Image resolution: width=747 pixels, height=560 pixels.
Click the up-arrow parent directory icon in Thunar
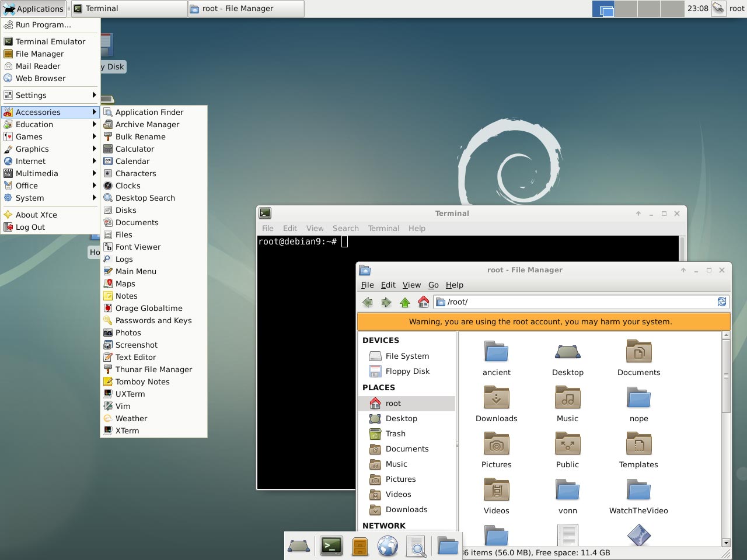click(405, 302)
